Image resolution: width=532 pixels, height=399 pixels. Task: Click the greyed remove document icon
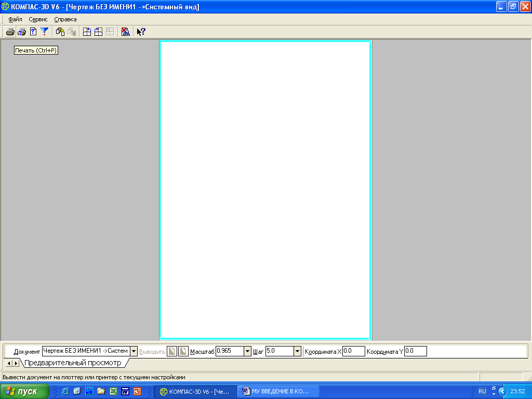(x=72, y=32)
